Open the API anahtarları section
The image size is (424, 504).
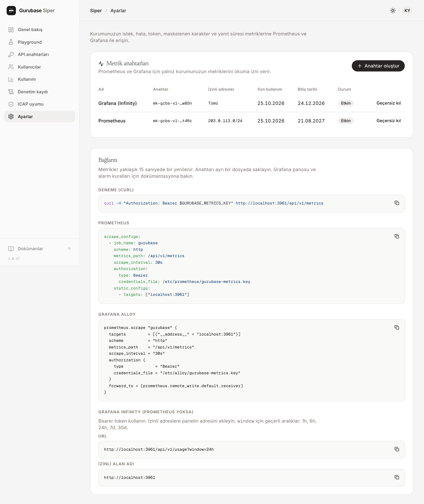40,54
